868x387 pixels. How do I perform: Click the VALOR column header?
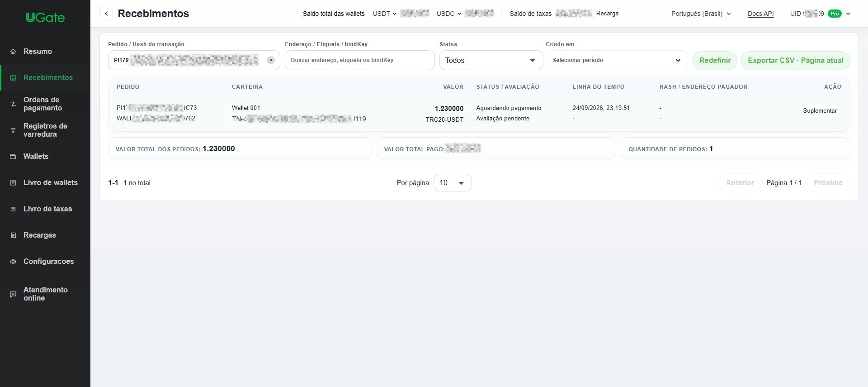point(453,87)
